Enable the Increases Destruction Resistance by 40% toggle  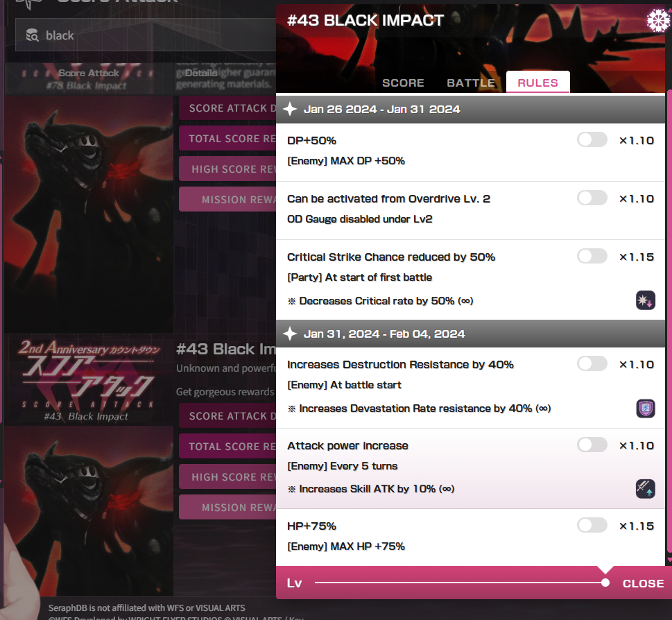click(592, 364)
